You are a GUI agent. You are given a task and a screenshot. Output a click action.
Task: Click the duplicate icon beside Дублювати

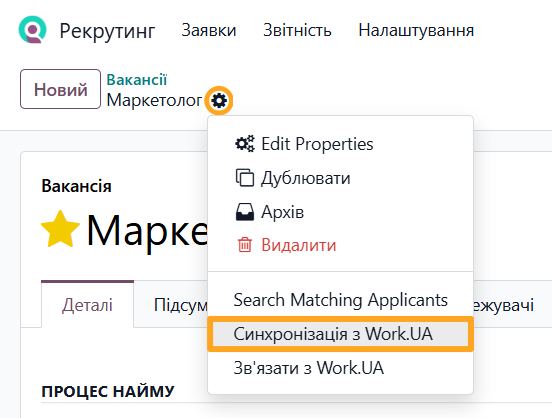[245, 178]
